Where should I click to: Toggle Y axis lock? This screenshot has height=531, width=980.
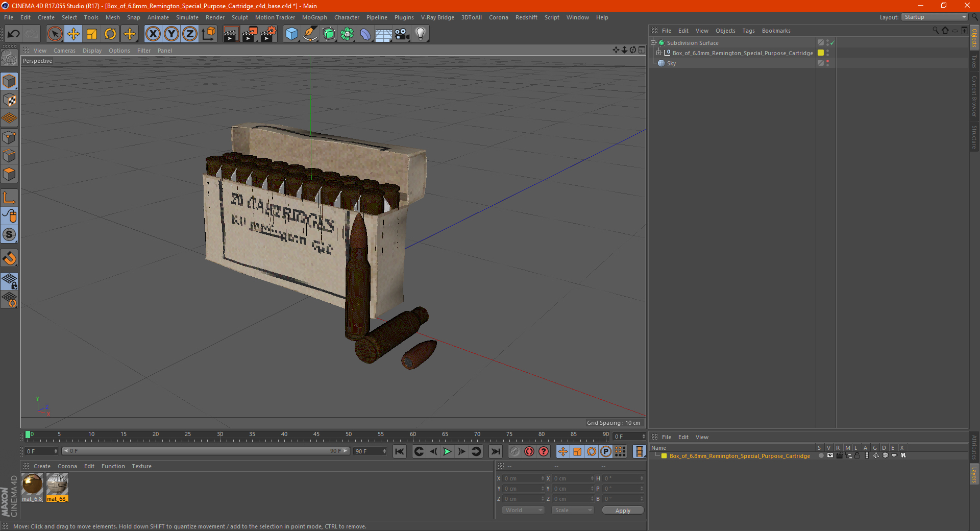pos(171,34)
